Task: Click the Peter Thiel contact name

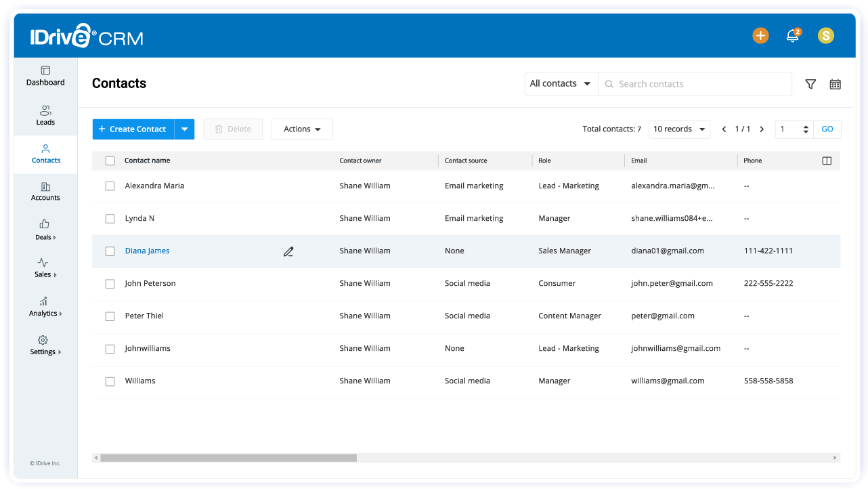Action: pyautogui.click(x=144, y=316)
